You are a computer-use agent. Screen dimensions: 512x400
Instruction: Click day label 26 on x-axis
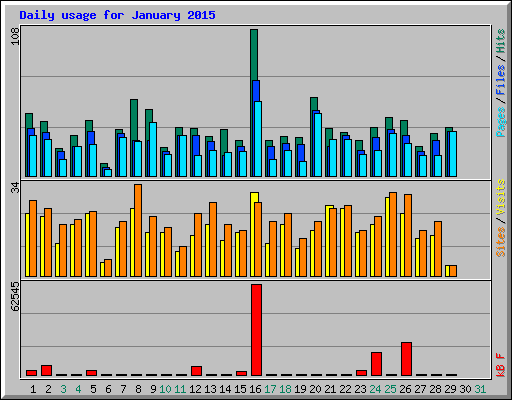[405, 389]
